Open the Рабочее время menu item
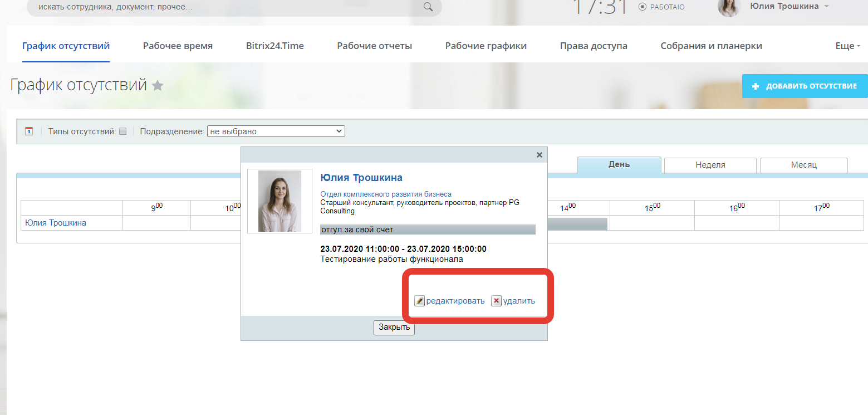Viewport: 868px width, 415px height. (178, 46)
